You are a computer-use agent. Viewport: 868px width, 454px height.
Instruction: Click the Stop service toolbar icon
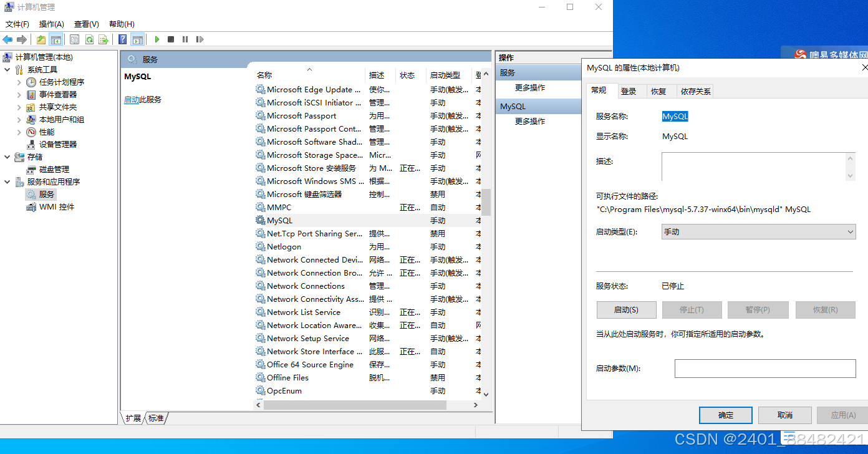pyautogui.click(x=171, y=39)
